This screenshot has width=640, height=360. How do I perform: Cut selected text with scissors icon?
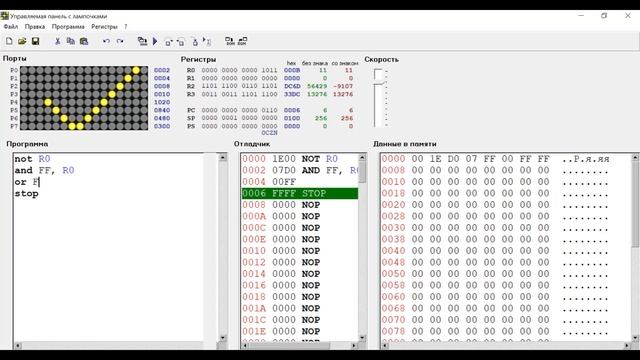tap(58, 41)
